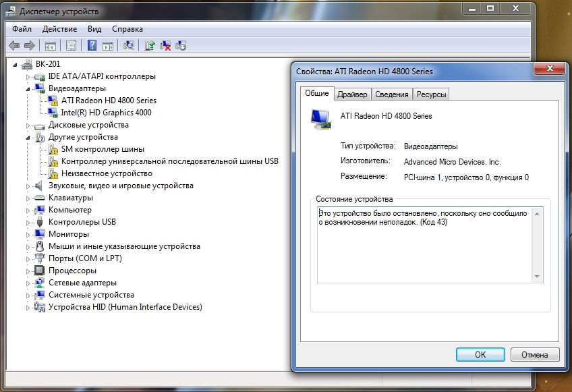Viewport: 572px width, 392px height.
Task: Click the show console tree toolbar icon
Action: tap(51, 46)
